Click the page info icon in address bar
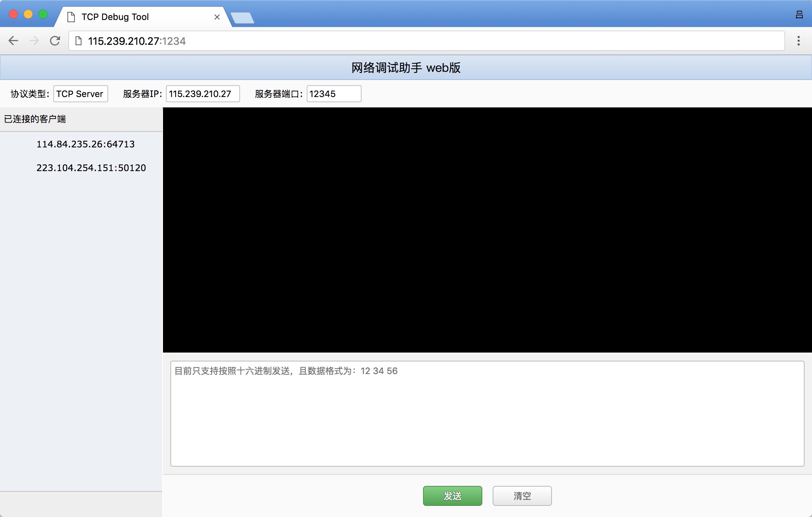 tap(79, 41)
